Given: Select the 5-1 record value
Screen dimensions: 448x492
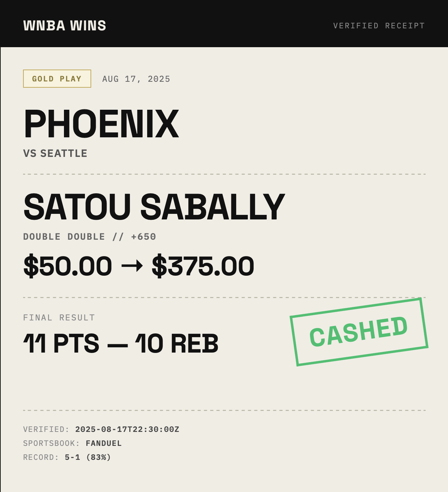Looking at the screenshot, I should pyautogui.click(x=72, y=457).
